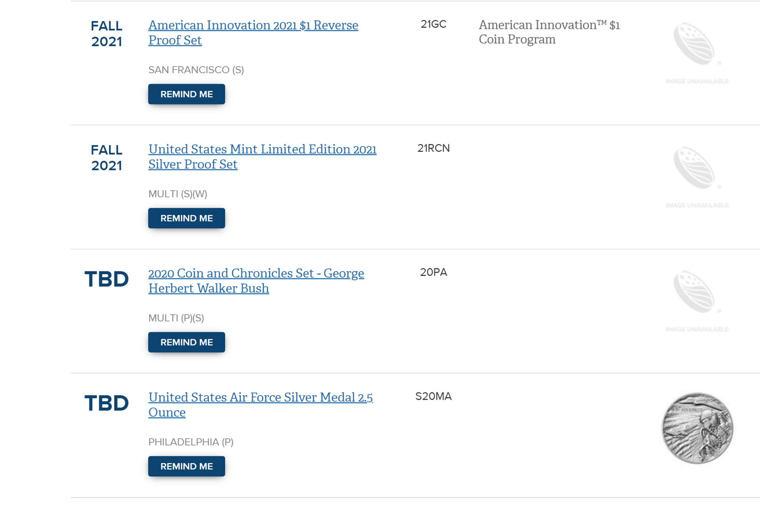Click product code S20MA
This screenshot has width=760, height=532.
pyautogui.click(x=433, y=396)
